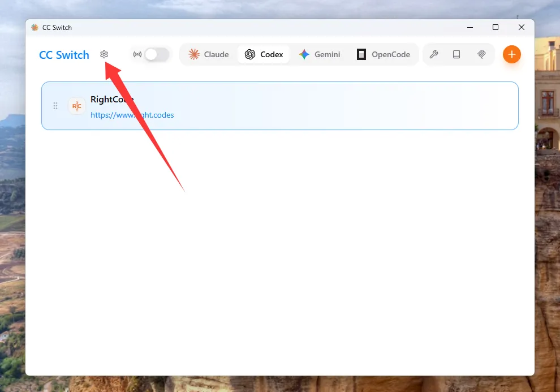Select the RightCode provider name
The width and height of the screenshot is (560, 392).
point(111,100)
